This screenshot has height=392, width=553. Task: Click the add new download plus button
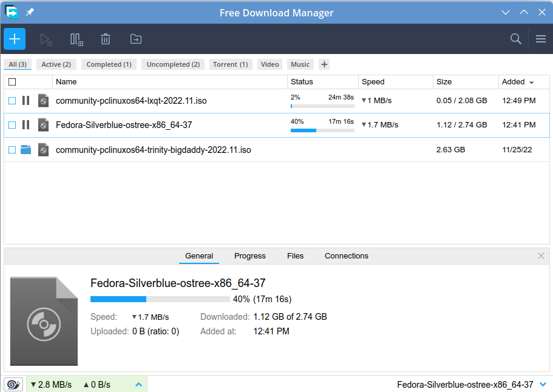tap(15, 39)
